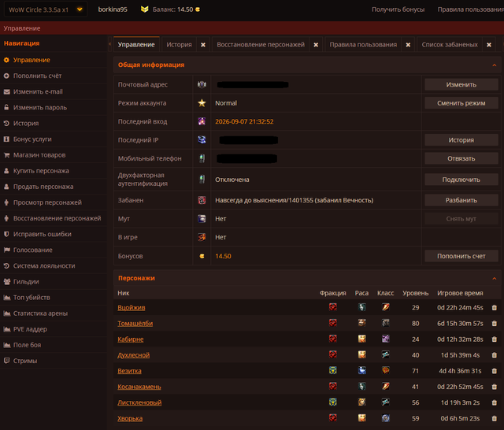Switch to the История tab
This screenshot has height=430, width=504.
179,45
